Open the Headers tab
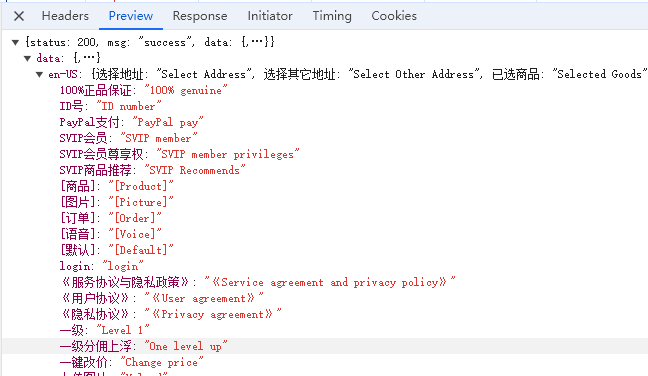Image resolution: width=648 pixels, height=376 pixels. click(x=65, y=16)
